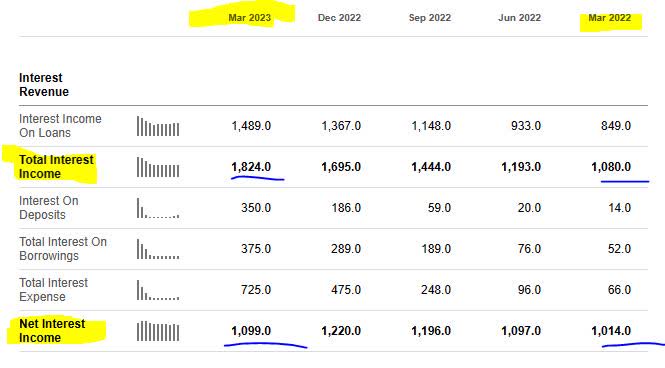Select the Mar 2023 column header
The height and width of the screenshot is (368, 665).
[x=249, y=18]
